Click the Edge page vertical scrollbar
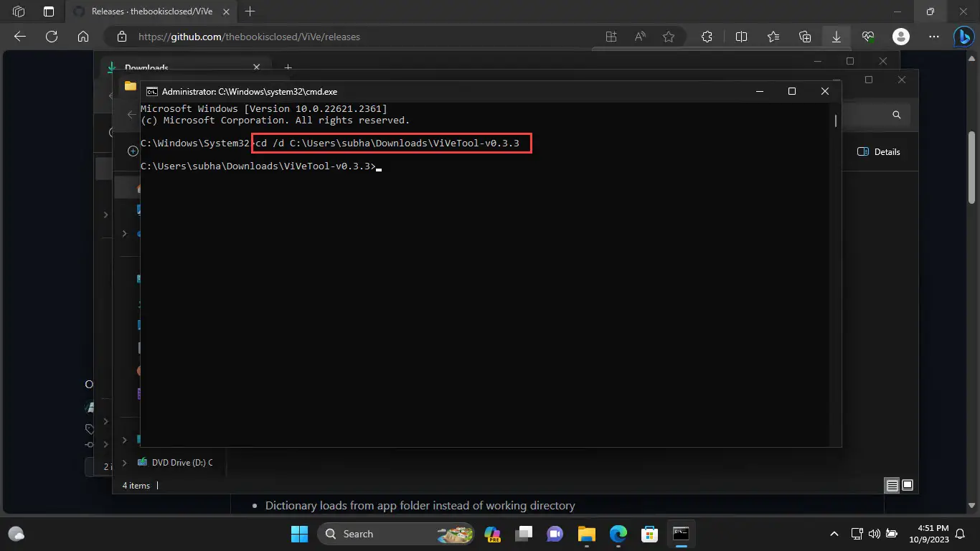980x551 pixels. click(971, 166)
